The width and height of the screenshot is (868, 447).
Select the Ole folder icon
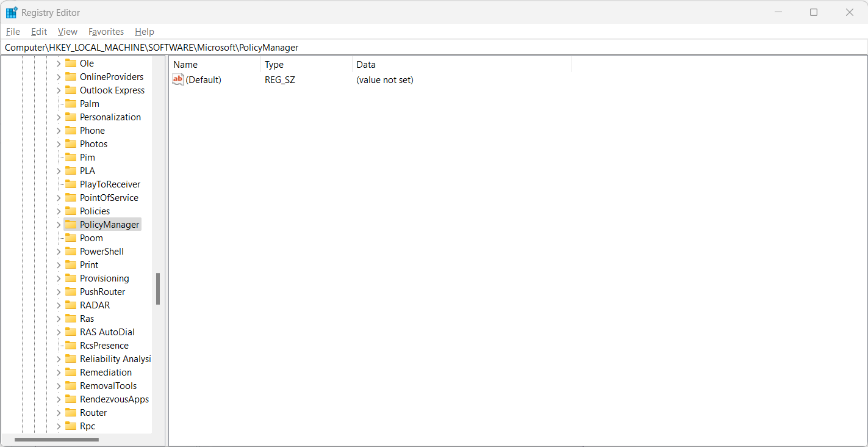coord(71,64)
